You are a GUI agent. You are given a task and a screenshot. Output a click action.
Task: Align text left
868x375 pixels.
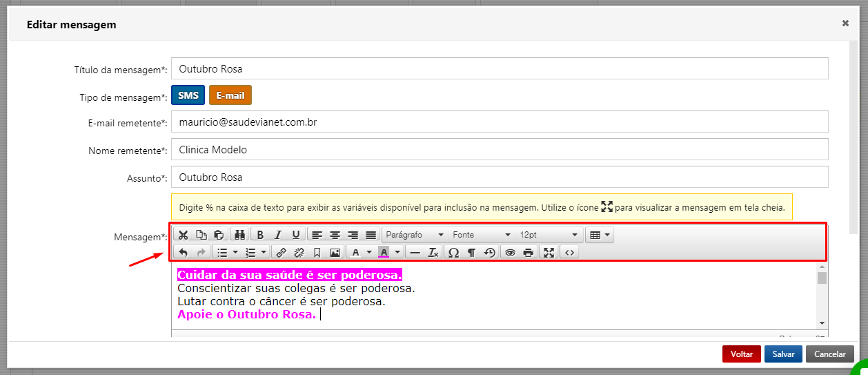317,235
